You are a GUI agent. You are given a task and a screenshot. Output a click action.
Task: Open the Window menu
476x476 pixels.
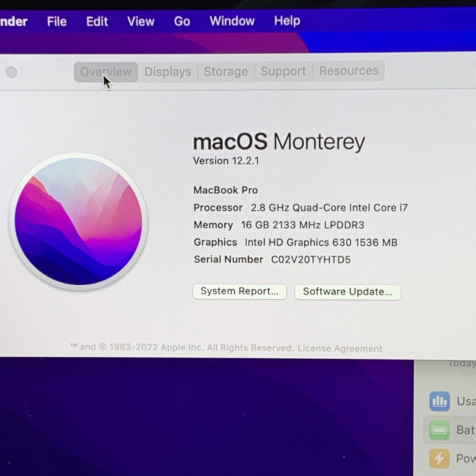click(232, 21)
